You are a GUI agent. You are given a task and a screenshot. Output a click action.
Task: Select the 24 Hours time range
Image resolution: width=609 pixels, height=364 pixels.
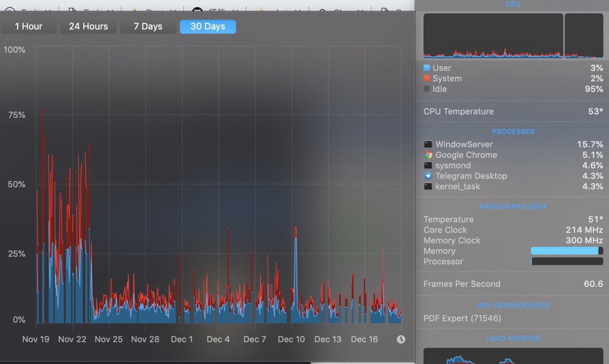coord(88,27)
